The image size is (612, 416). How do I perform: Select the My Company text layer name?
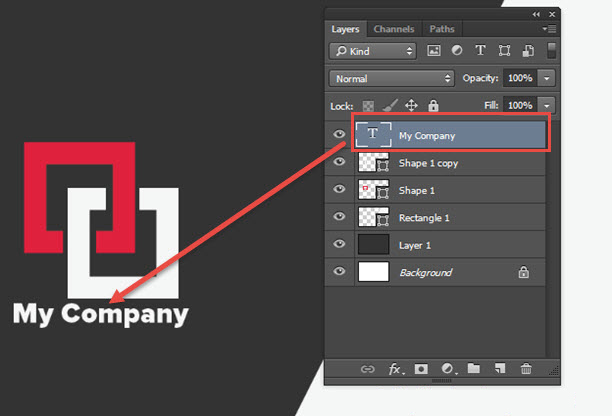tap(427, 136)
